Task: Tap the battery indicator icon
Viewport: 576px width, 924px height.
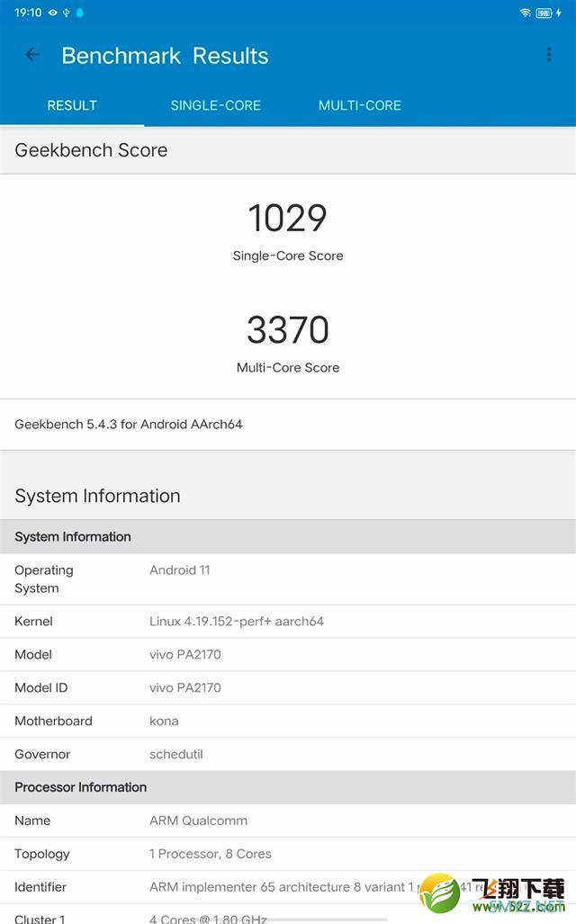Action: 544,13
